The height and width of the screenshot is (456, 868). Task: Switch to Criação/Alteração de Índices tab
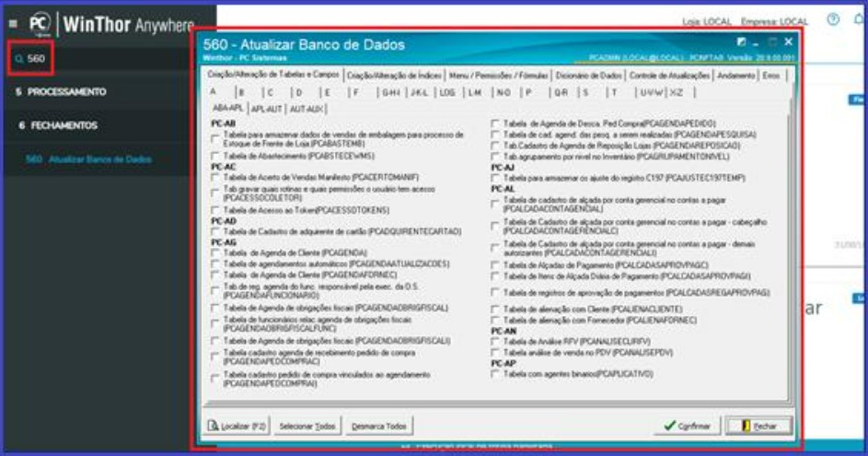(394, 76)
